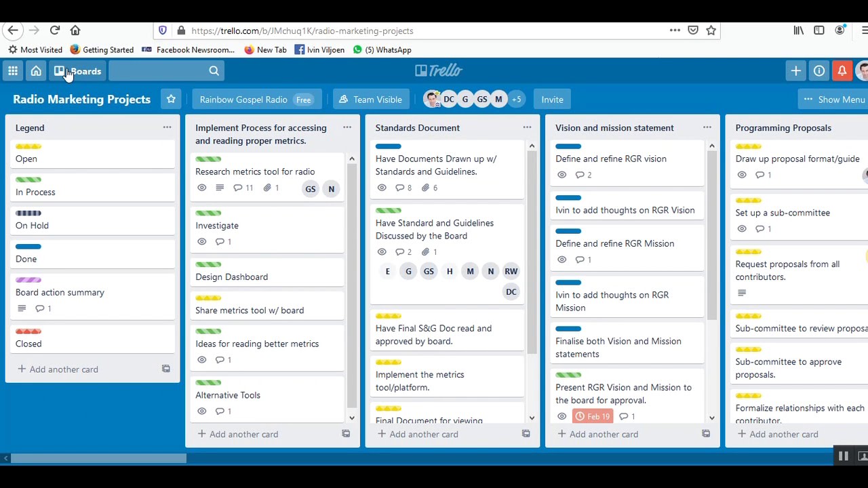Open the notifications bell

[842, 71]
